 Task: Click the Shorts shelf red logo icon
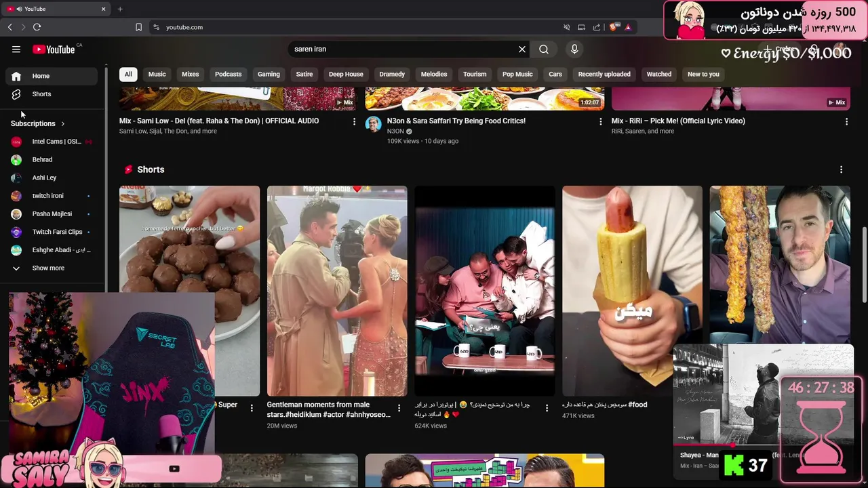click(x=128, y=169)
